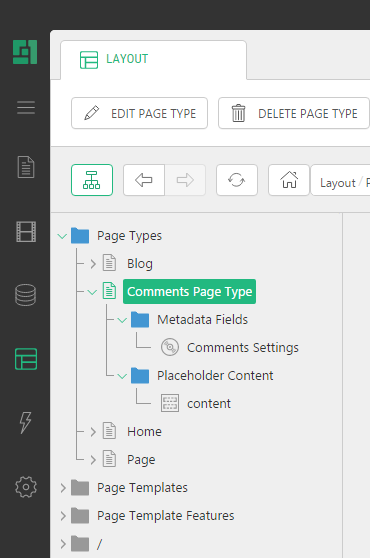Toggle the tree structure view button
The height and width of the screenshot is (558, 370).
(92, 180)
